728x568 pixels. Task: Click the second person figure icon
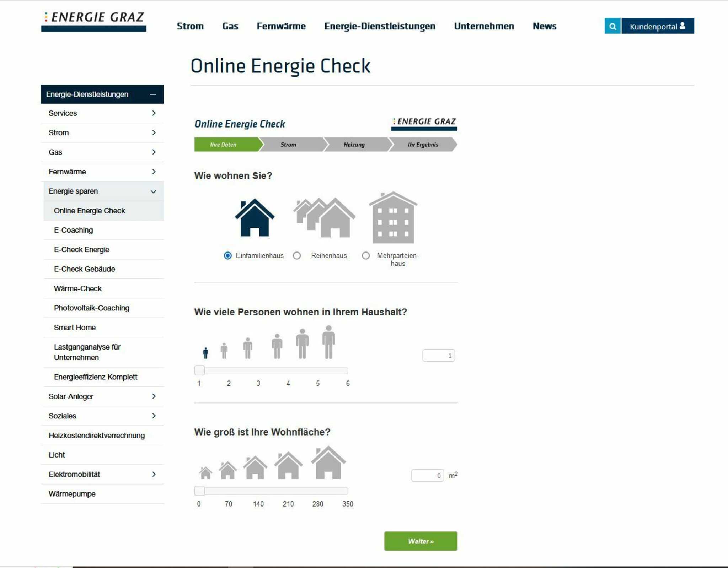click(x=224, y=351)
